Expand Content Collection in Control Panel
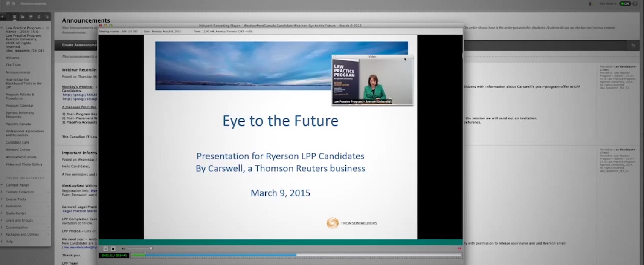644x265 pixels. pos(20,192)
